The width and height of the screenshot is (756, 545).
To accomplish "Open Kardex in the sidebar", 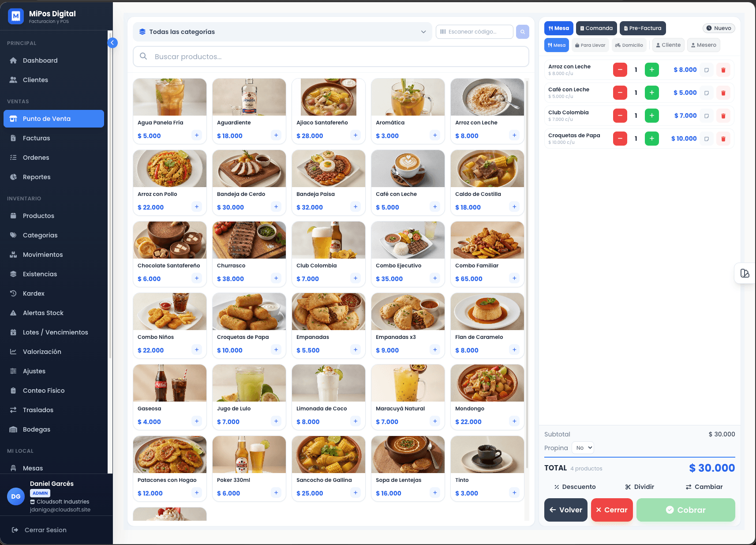I will coord(54,293).
